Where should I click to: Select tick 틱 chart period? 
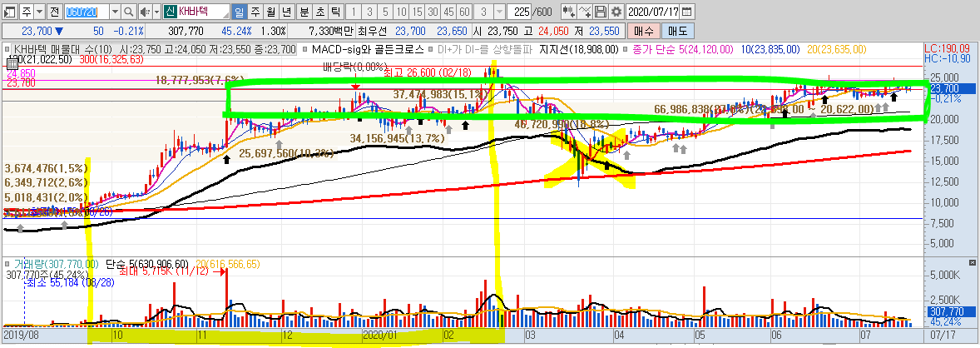click(x=335, y=12)
